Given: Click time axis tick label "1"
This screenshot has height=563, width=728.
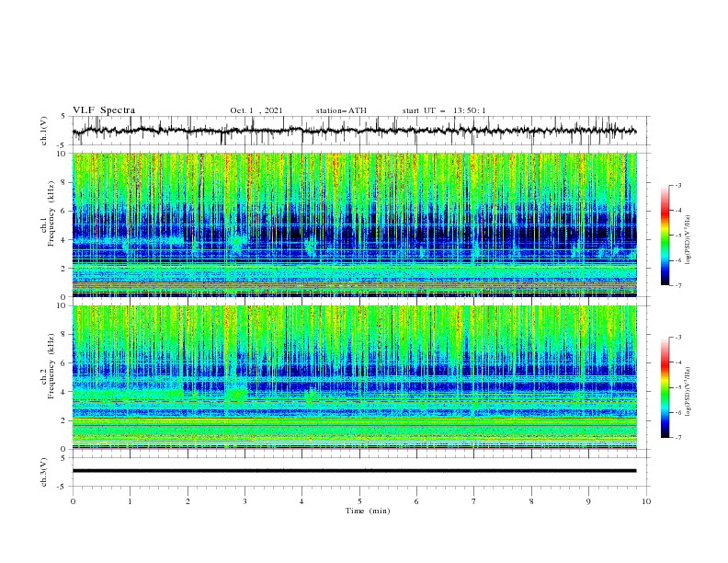Looking at the screenshot, I should click(130, 501).
